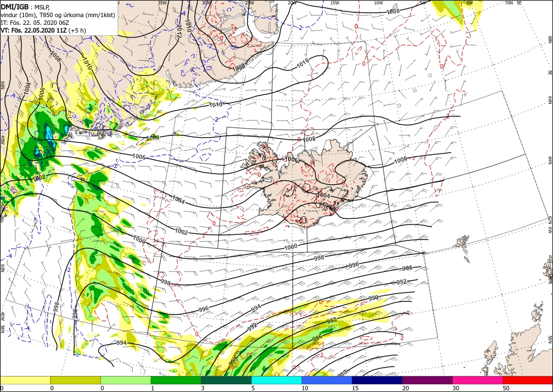Select the '30W' longitude label
This screenshot has height=392, width=553.
click(206, 3)
